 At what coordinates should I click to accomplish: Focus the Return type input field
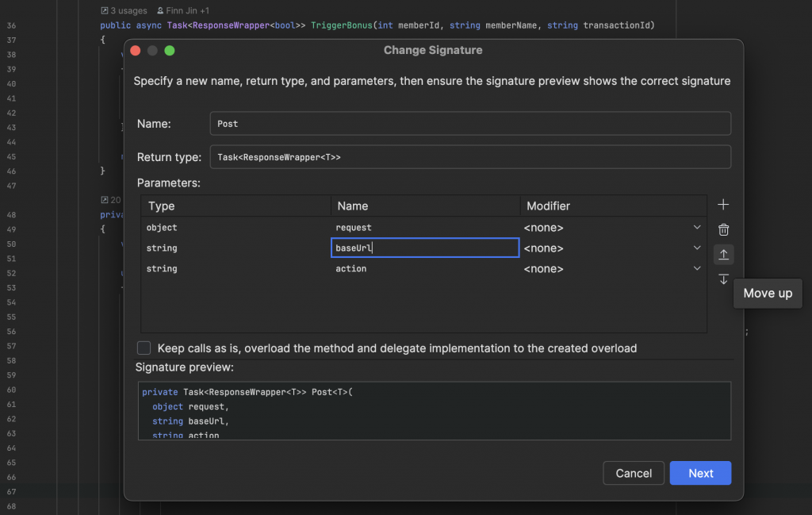pyautogui.click(x=469, y=157)
